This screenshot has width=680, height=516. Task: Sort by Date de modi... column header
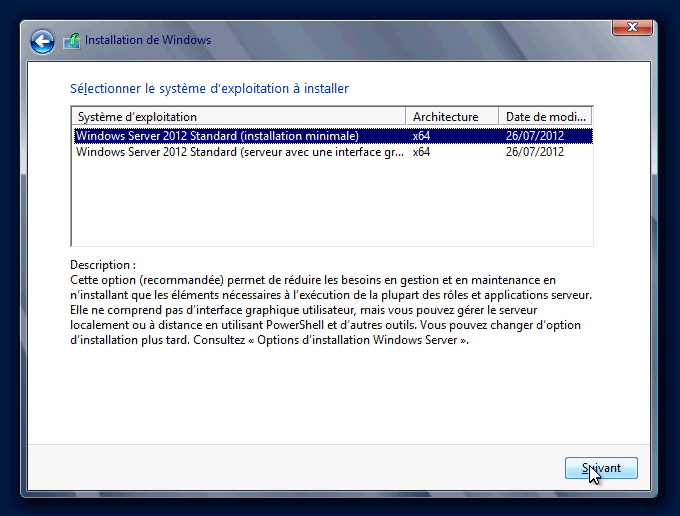pos(546,117)
